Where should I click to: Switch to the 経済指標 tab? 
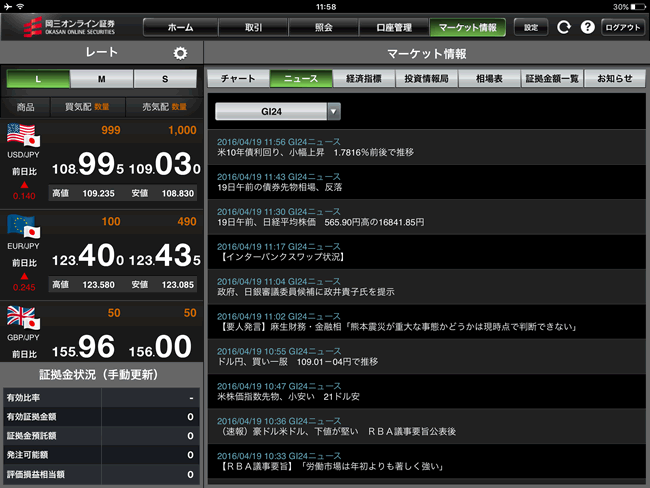pos(364,78)
